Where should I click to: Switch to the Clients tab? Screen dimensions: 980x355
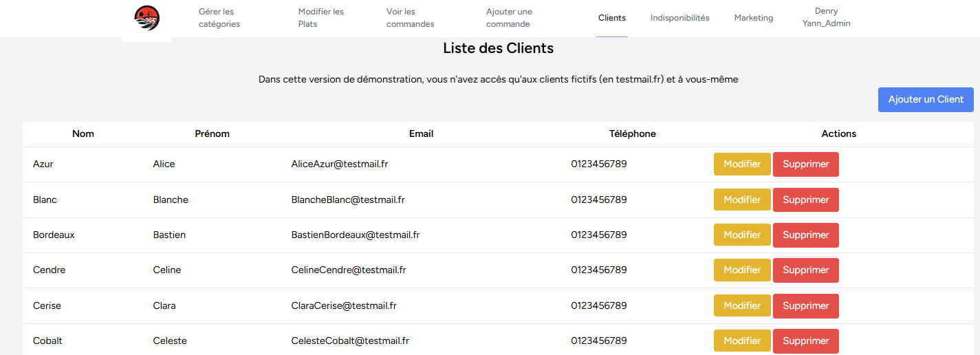tap(612, 18)
